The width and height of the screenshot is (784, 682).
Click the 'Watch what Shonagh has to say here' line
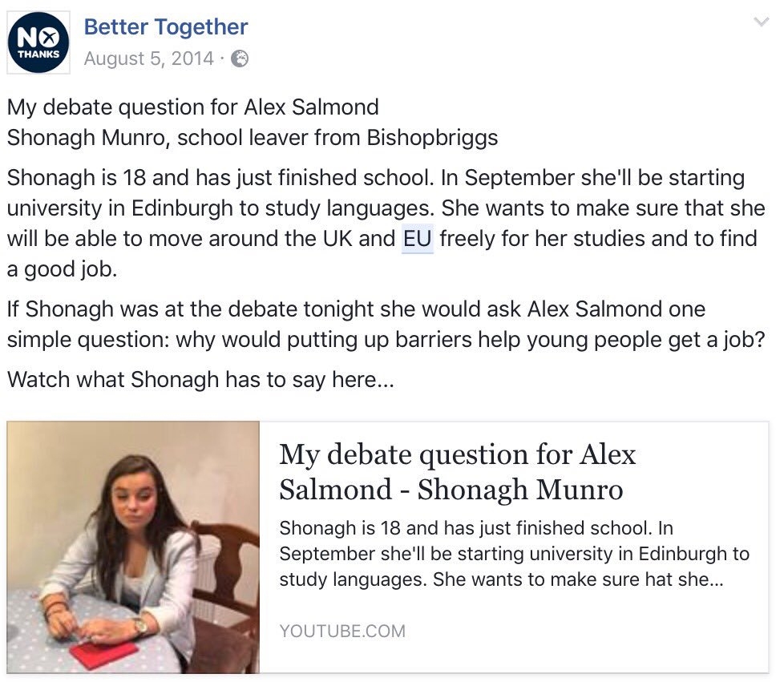click(200, 380)
